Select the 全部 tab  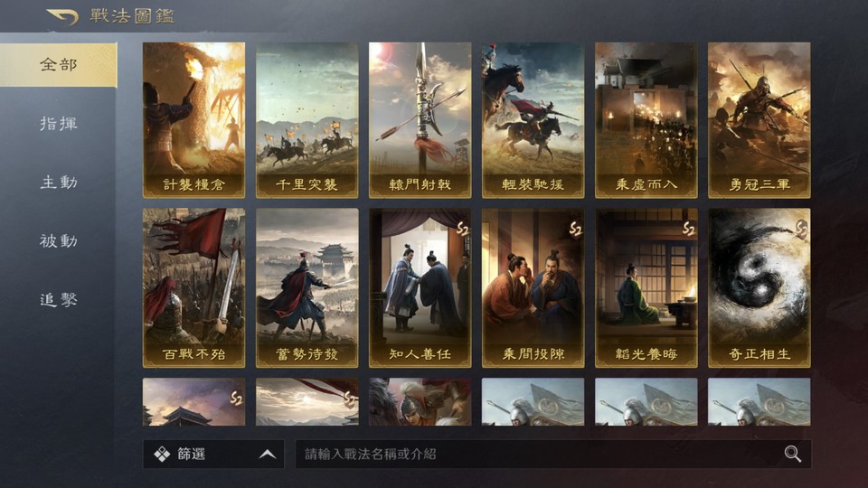click(58, 65)
